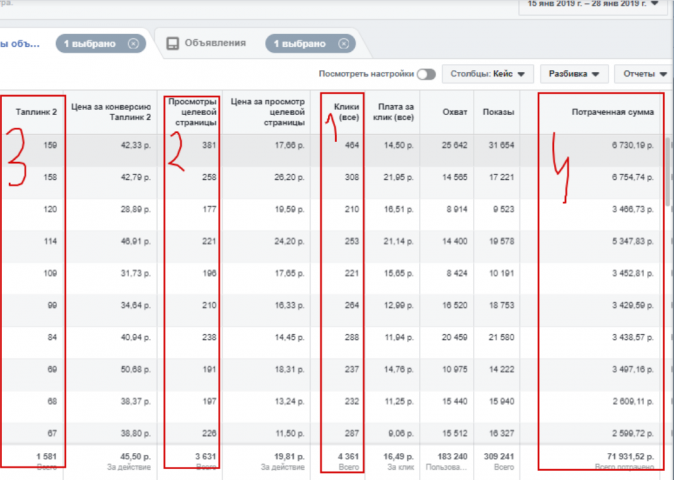The height and width of the screenshot is (480, 674).
Task: Click the average conversion cost 45,50 р.
Action: coord(135,457)
